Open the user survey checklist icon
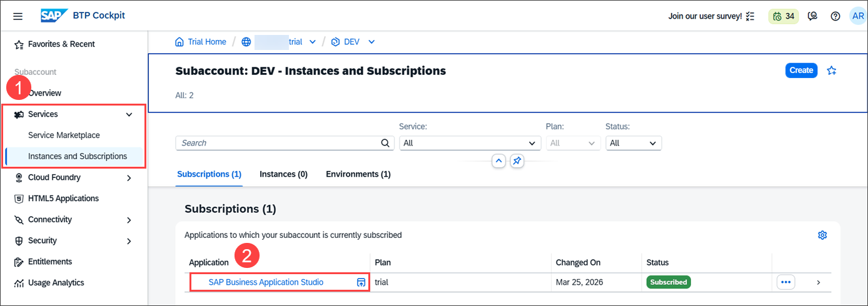 click(750, 16)
